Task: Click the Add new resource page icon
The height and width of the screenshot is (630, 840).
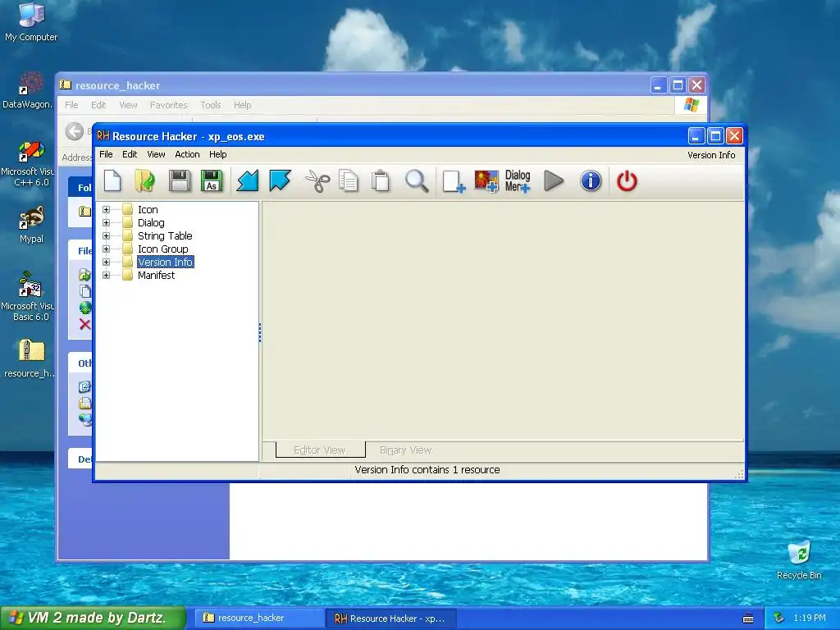Action: point(453,181)
